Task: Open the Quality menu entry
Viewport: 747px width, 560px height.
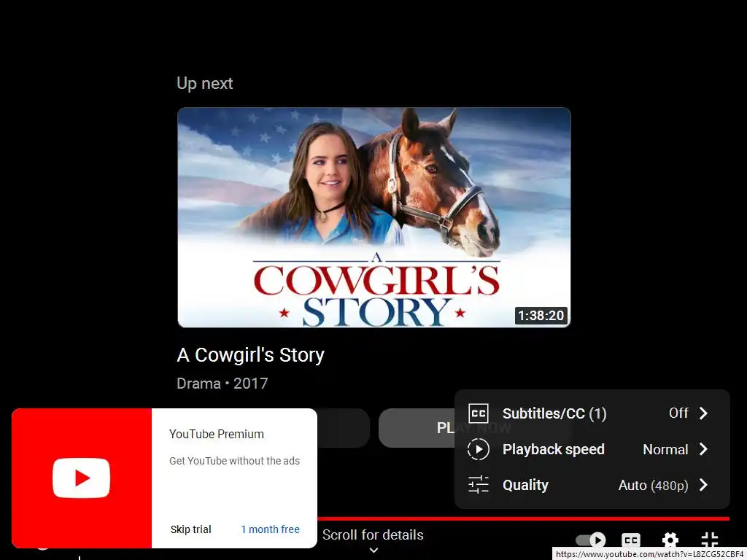Action: tap(592, 485)
